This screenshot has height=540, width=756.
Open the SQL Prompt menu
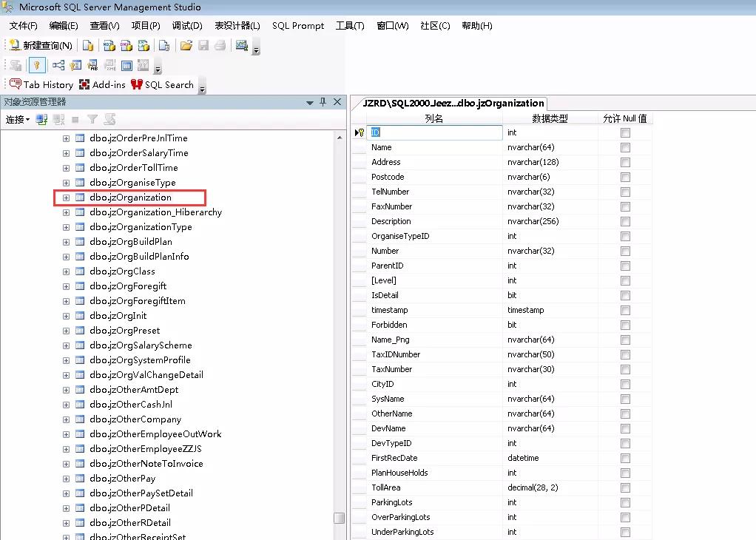(x=298, y=26)
